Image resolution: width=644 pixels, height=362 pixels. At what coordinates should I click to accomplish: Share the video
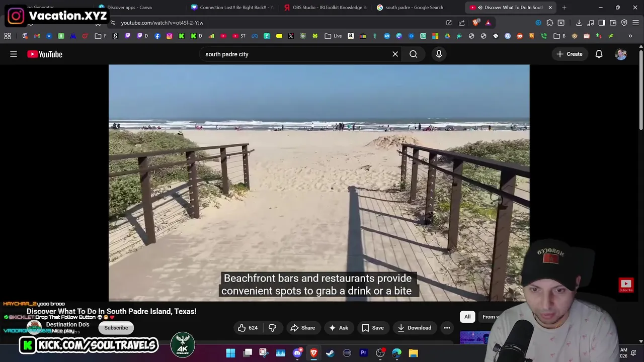click(x=303, y=328)
